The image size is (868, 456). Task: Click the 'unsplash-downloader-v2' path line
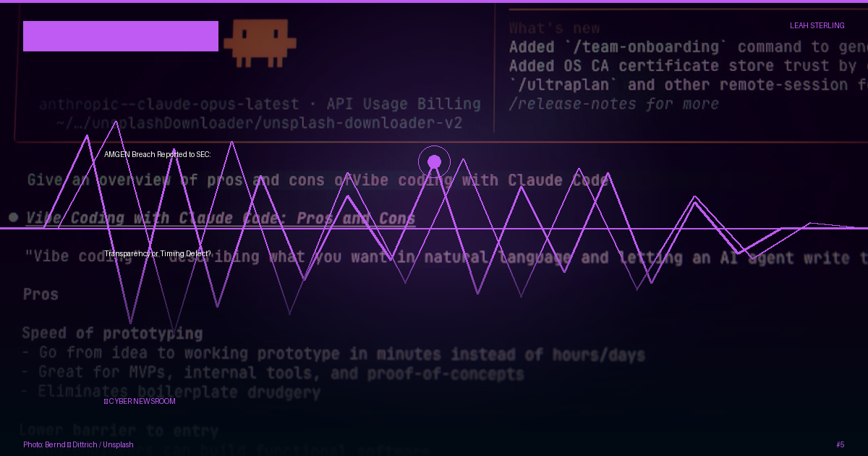[x=259, y=123]
